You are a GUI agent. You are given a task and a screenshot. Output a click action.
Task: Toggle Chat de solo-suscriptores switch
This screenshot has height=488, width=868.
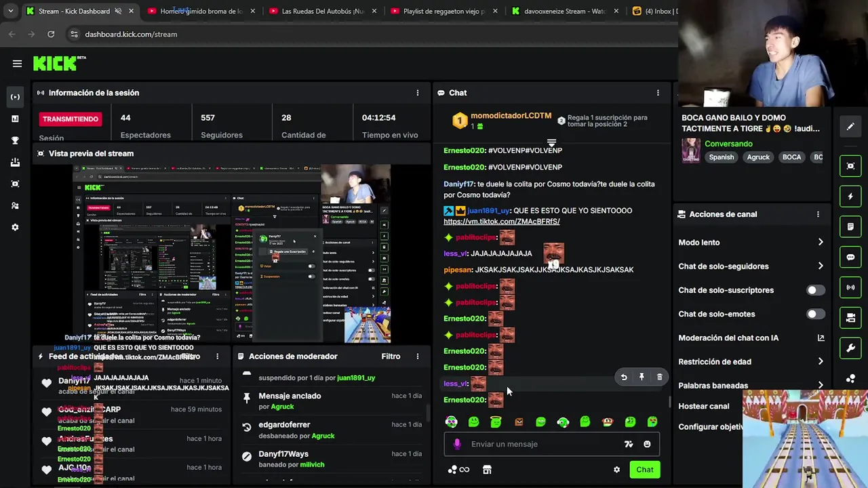[815, 290]
